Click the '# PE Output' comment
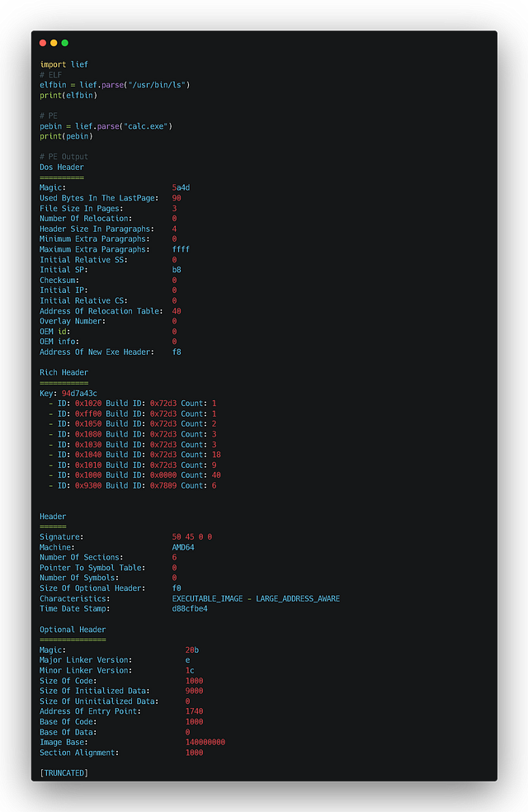Screen dimensions: 528x812 pos(64,157)
